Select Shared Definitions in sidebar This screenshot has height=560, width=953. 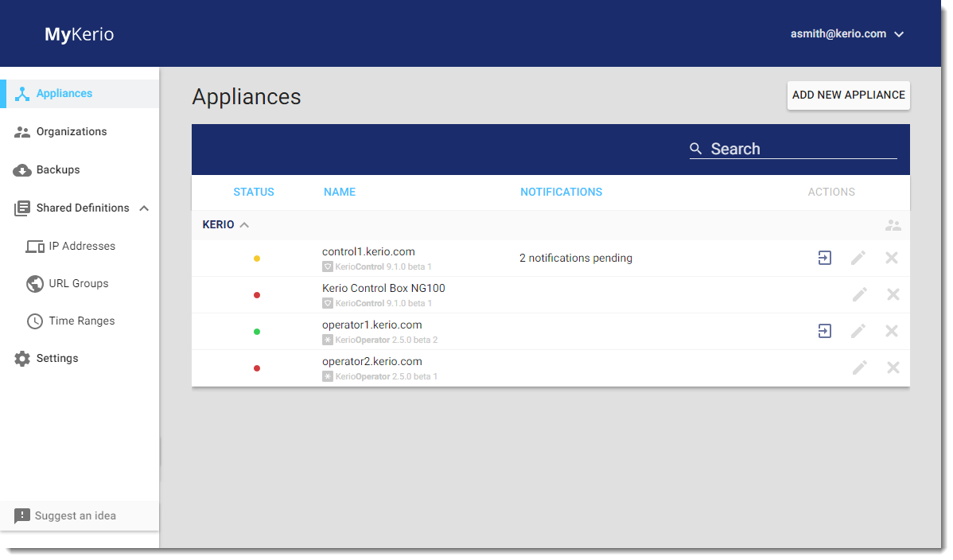tap(83, 208)
